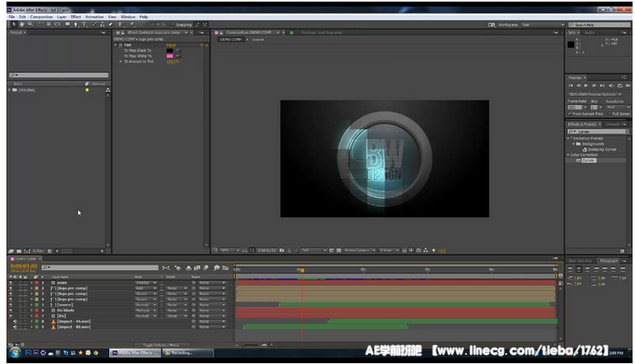Viewport: 635px width, 364px height.
Task: Select the Zoom magnifier tool
Action: (30, 25)
